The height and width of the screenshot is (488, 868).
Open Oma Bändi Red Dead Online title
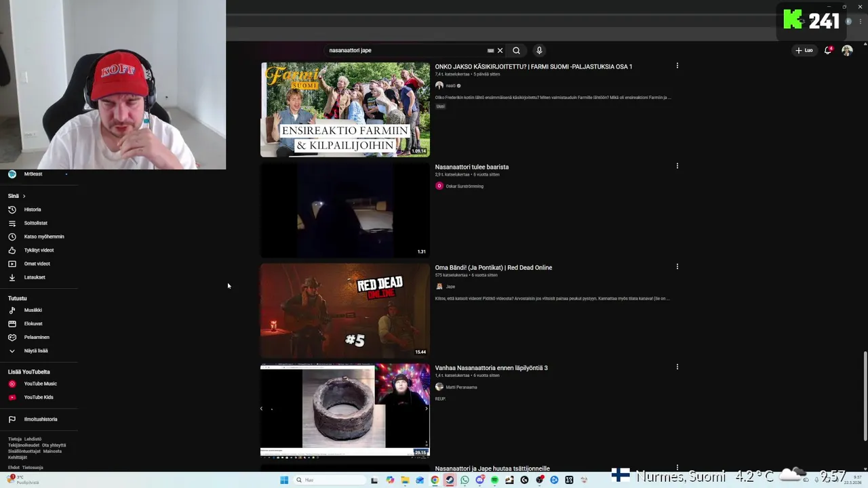(x=493, y=268)
